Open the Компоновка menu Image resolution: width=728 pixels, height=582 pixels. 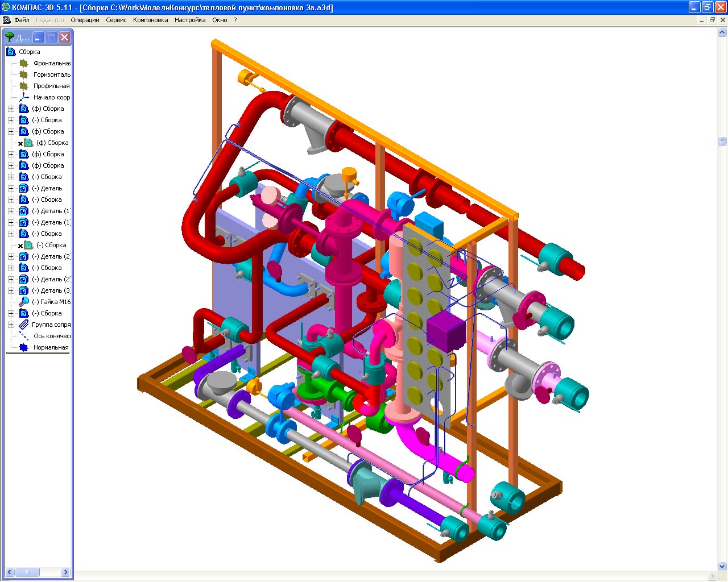[150, 20]
